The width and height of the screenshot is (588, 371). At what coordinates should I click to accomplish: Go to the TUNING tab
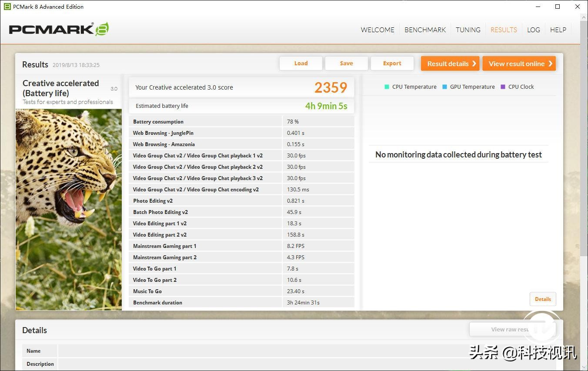click(x=468, y=30)
